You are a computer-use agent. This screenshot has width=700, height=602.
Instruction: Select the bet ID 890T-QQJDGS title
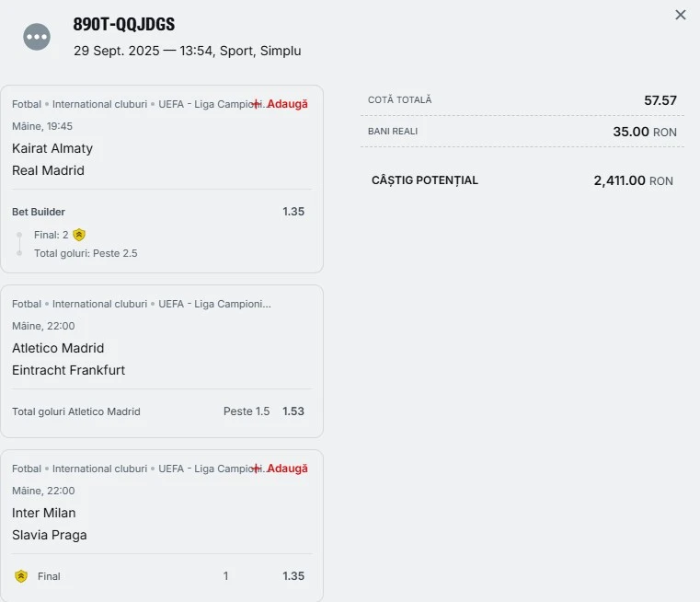tap(124, 25)
